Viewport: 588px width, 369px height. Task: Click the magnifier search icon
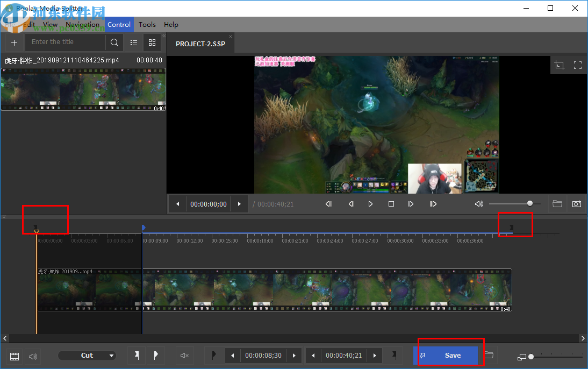114,42
